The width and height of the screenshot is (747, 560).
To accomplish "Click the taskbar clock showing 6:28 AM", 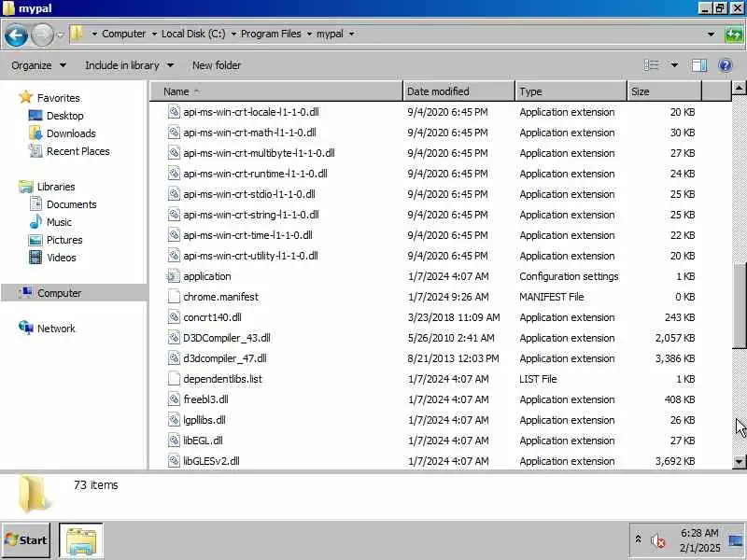I will click(699, 540).
